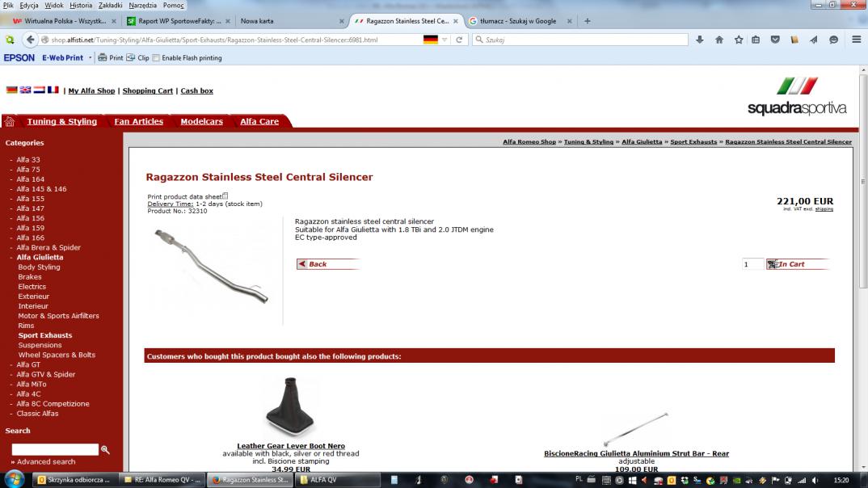The height and width of the screenshot is (488, 868).
Task: Click the chat bubble toolbar icon
Action: (834, 40)
